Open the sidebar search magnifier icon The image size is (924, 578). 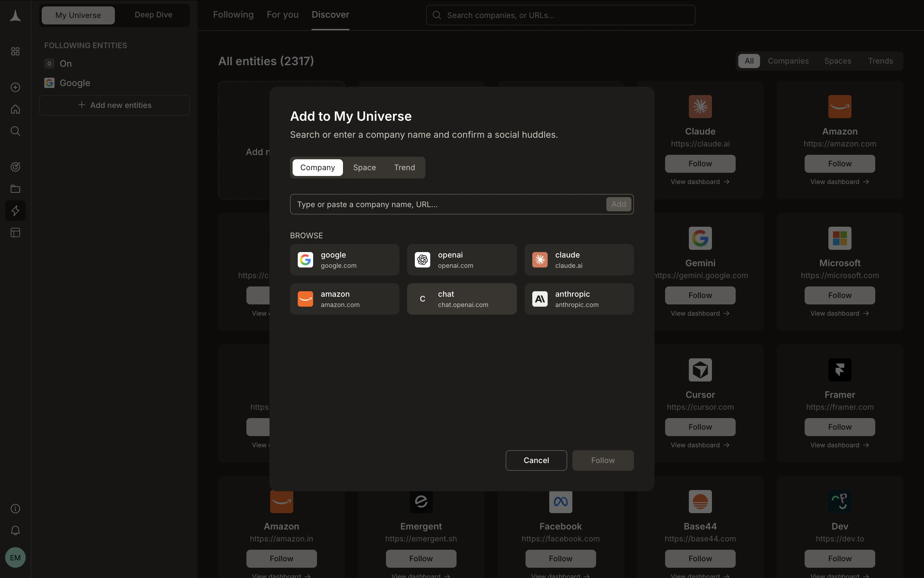click(x=15, y=131)
